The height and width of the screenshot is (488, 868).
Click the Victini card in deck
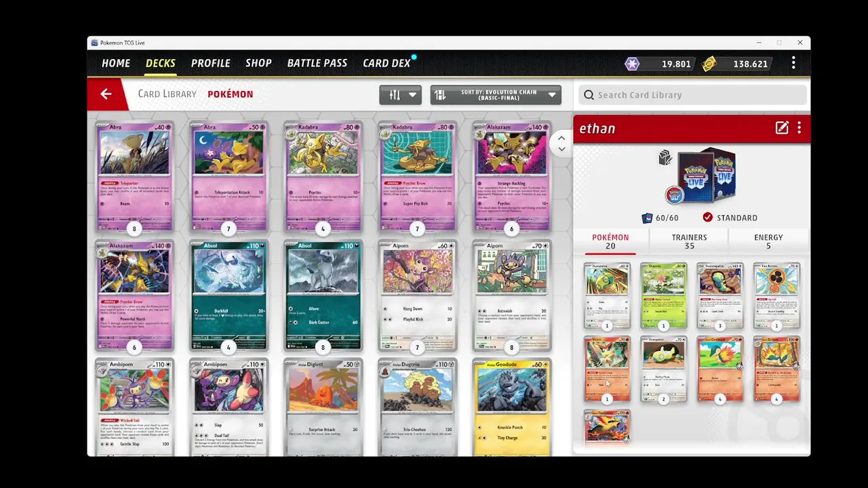pyautogui.click(x=607, y=369)
